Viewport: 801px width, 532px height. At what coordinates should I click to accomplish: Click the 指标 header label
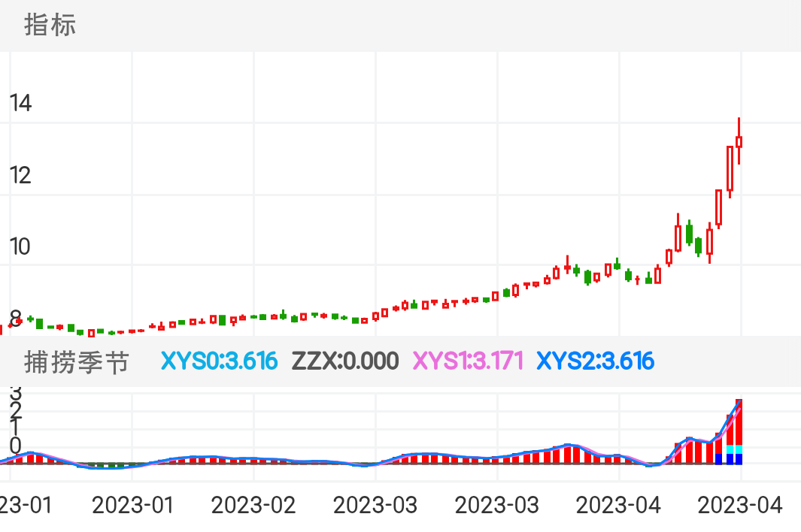pyautogui.click(x=50, y=26)
